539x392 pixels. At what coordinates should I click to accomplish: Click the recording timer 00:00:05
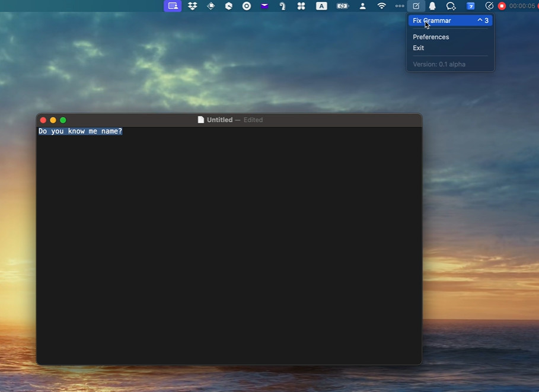(522, 6)
